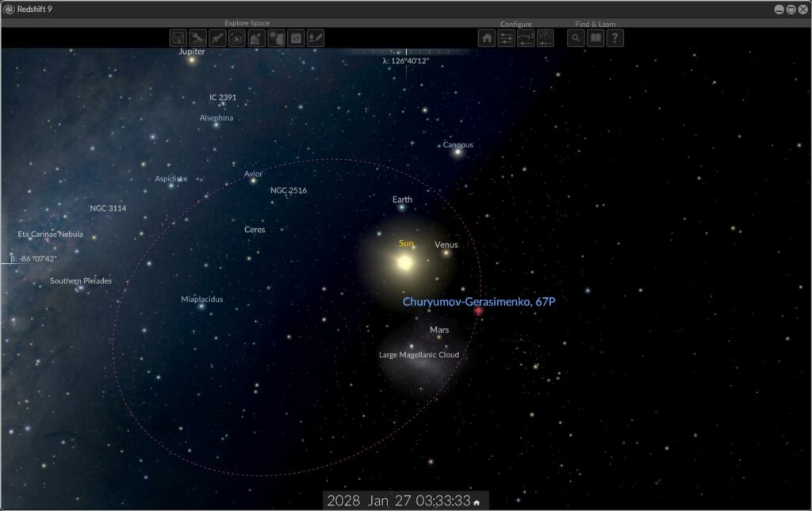Screen dimensions: 812x511
Task: Click the observatory dome icon
Action: (257, 38)
